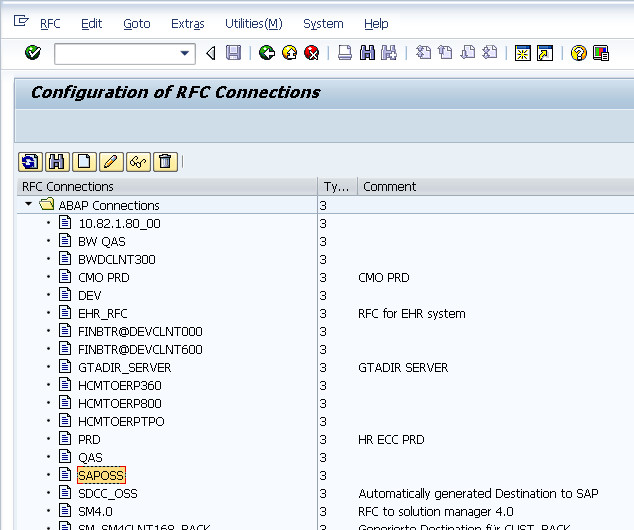Collapse the ABAP Connections folder
This screenshot has width=634, height=530.
click(x=28, y=204)
